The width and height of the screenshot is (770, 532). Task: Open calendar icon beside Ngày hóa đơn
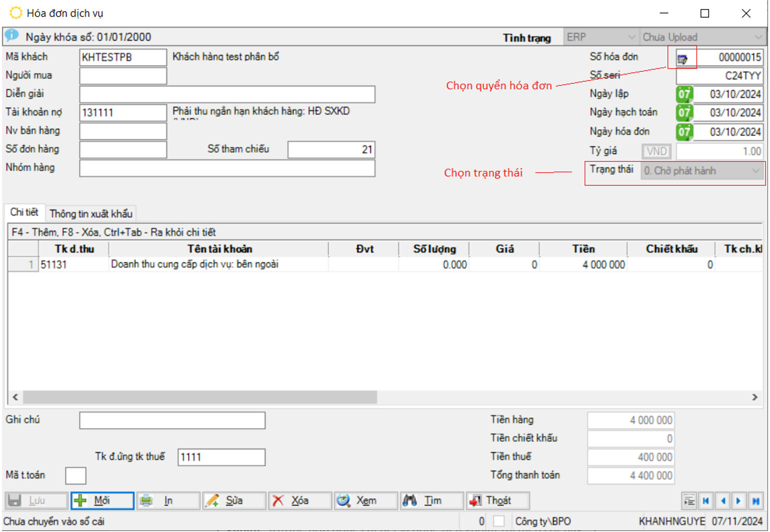tap(684, 132)
